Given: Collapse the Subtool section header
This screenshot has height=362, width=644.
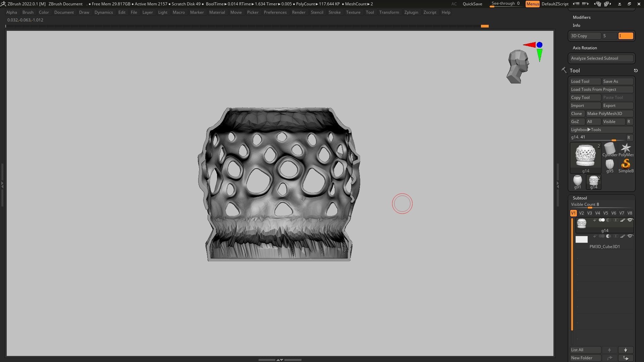Looking at the screenshot, I should tap(580, 198).
